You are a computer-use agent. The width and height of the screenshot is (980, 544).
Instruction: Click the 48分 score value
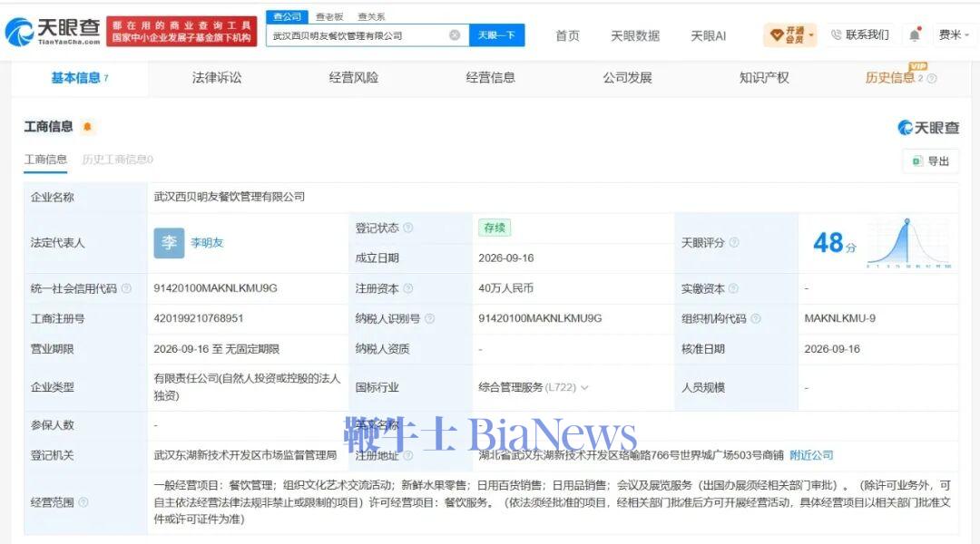[835, 243]
